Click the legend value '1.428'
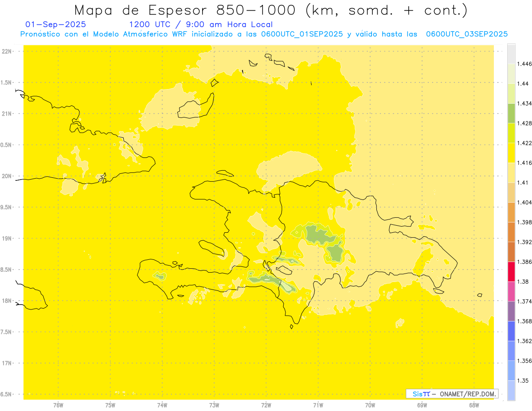This screenshot has width=532, height=411. tap(524, 123)
